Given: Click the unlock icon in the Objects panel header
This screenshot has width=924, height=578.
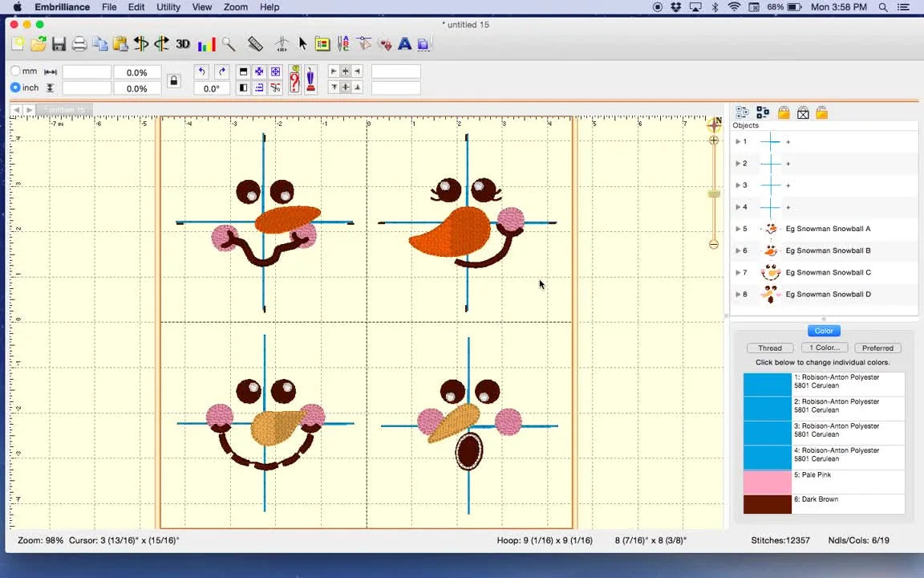Looking at the screenshot, I should tap(821, 112).
